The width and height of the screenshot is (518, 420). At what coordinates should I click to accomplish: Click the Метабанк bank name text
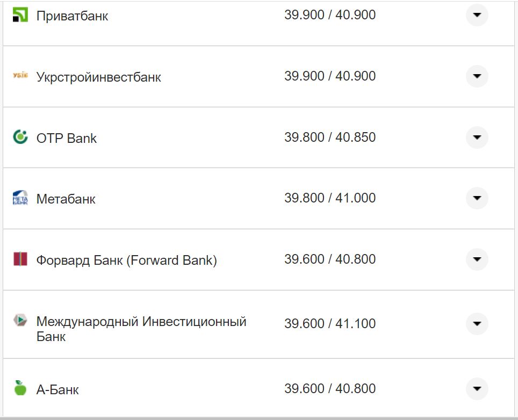pos(66,199)
